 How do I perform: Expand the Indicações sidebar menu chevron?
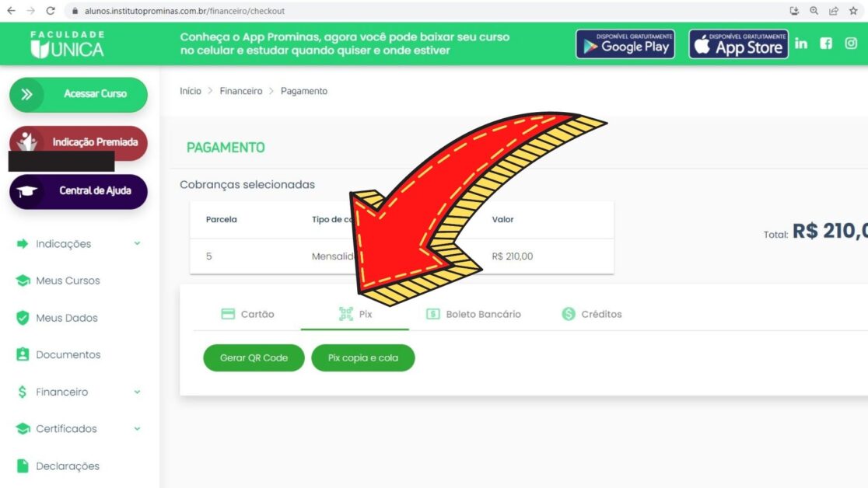click(137, 243)
